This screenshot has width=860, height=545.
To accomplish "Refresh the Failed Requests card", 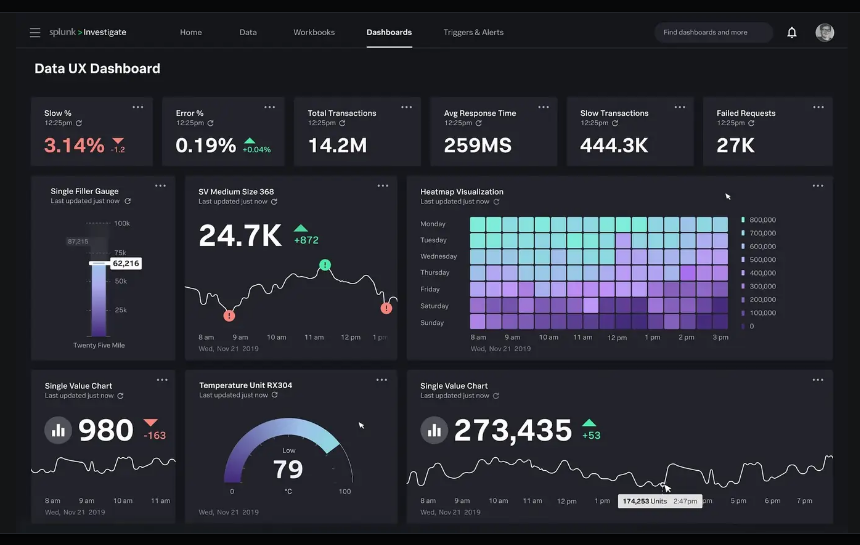I will pyautogui.click(x=751, y=123).
